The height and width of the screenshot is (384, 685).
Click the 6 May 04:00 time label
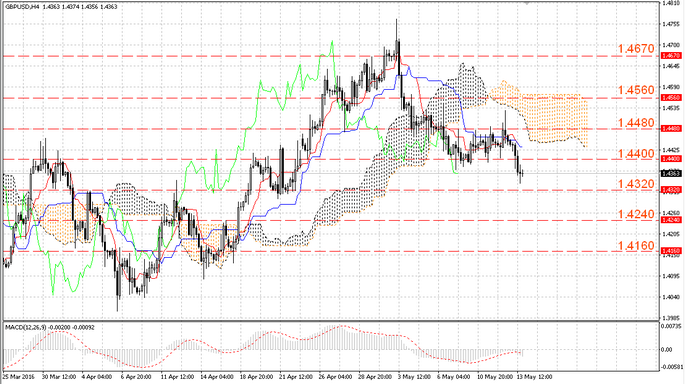[x=454, y=377]
